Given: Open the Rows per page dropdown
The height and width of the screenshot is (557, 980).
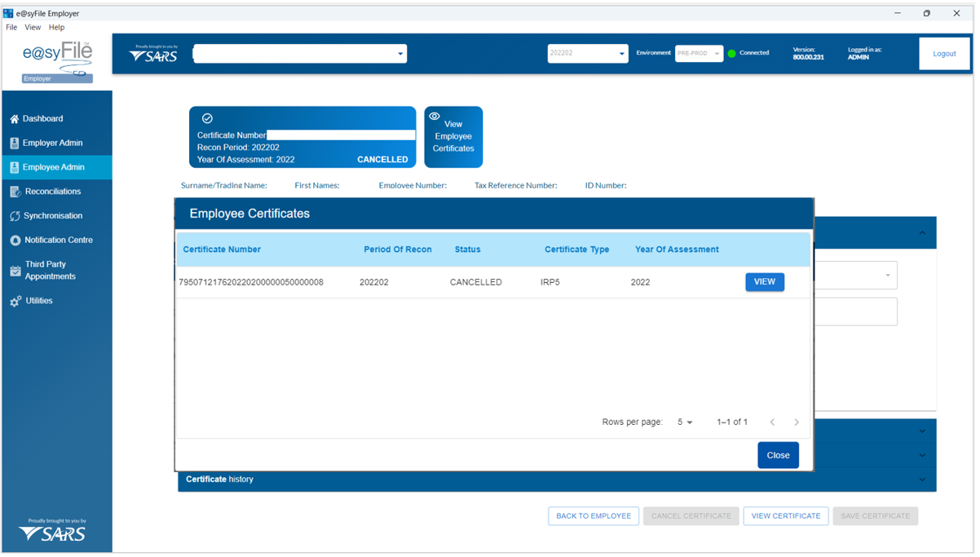Looking at the screenshot, I should [685, 422].
